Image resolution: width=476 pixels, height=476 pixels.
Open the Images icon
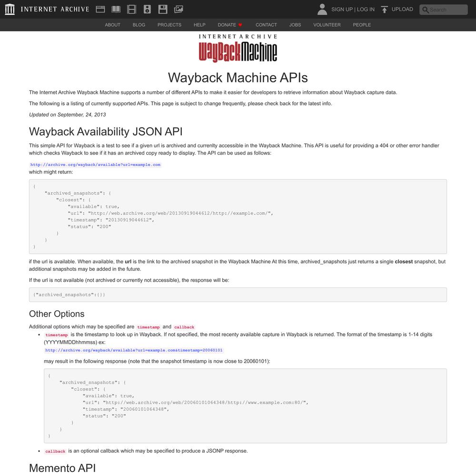pyautogui.click(x=178, y=10)
